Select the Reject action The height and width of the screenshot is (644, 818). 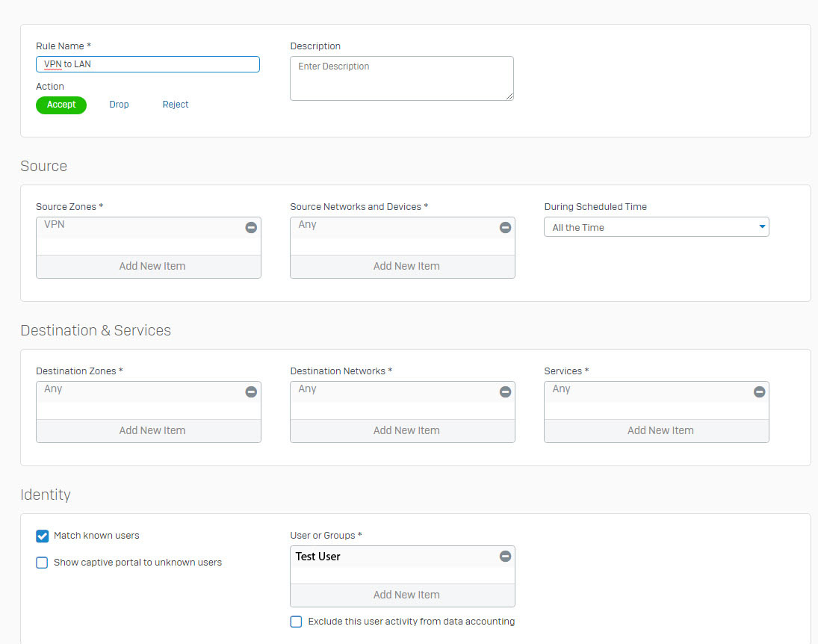pyautogui.click(x=176, y=105)
